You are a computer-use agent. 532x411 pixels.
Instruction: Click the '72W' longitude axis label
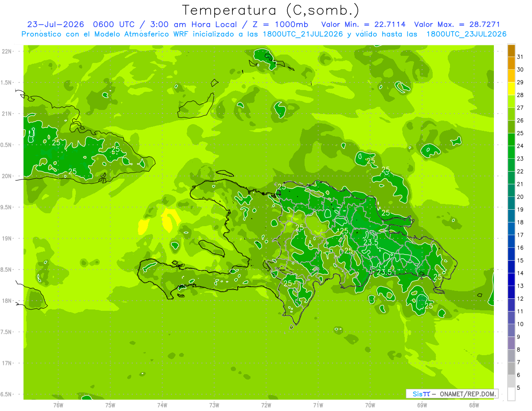(x=266, y=405)
